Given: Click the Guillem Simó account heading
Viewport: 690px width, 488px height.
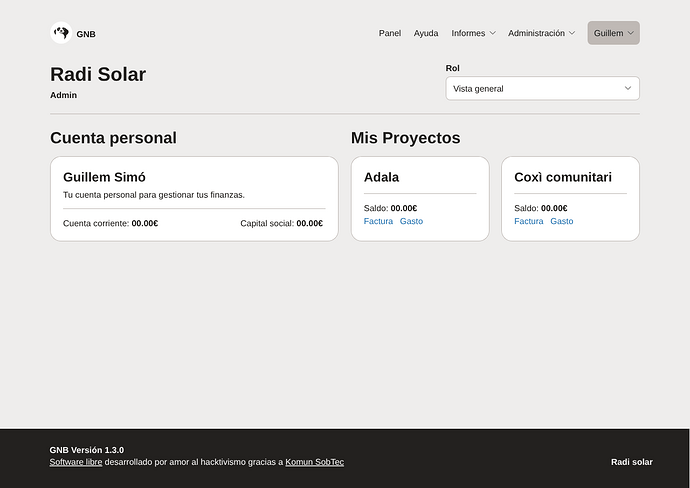Looking at the screenshot, I should point(104,177).
